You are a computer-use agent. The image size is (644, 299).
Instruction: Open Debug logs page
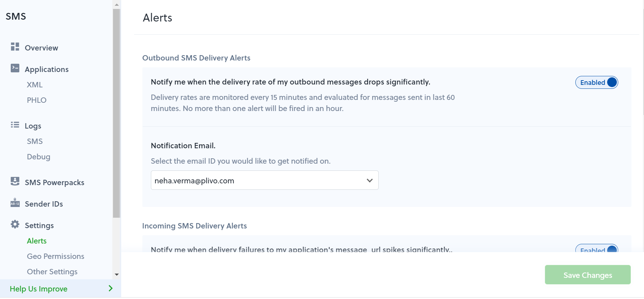pos(39,157)
